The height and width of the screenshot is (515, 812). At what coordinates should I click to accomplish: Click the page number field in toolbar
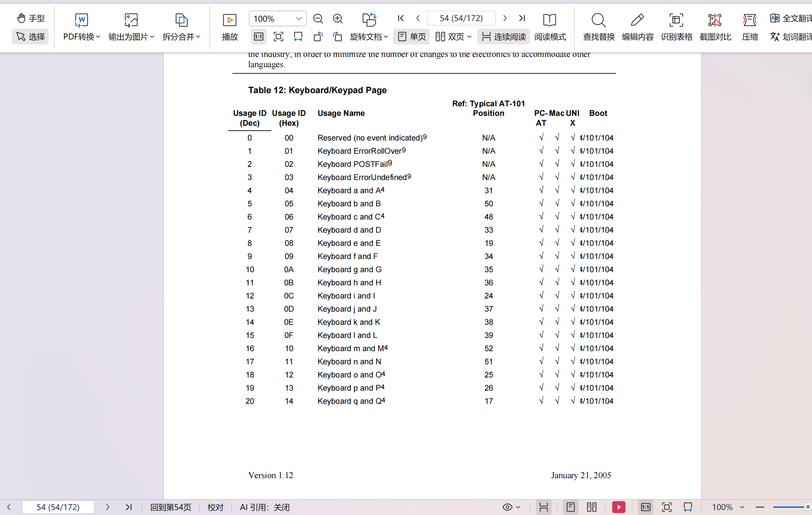(x=461, y=18)
